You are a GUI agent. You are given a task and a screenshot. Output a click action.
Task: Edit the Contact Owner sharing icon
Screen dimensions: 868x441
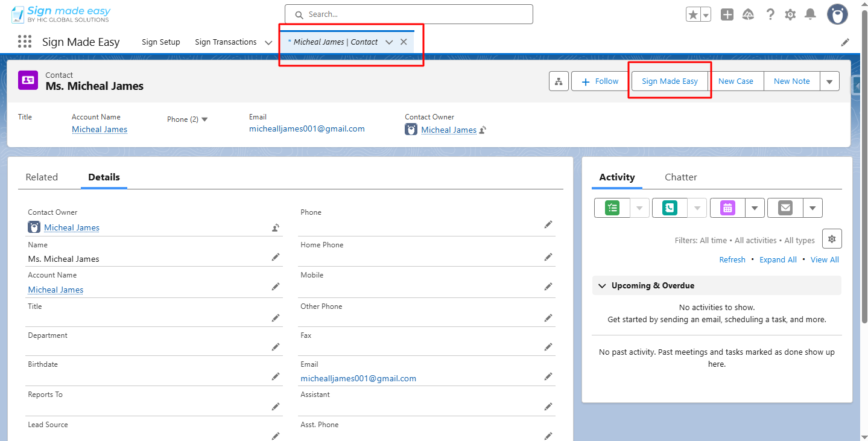coord(275,227)
